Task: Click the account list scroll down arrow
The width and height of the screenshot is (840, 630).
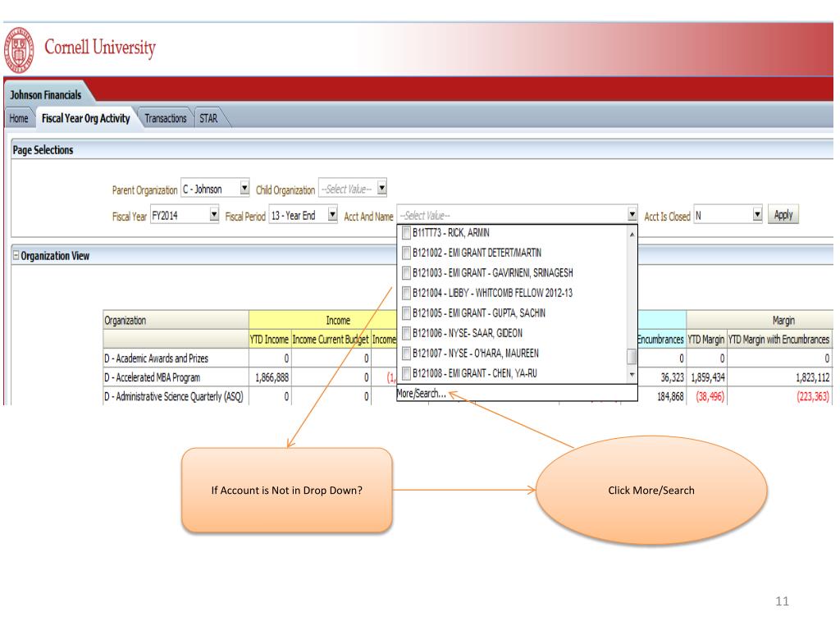Action: pos(632,374)
